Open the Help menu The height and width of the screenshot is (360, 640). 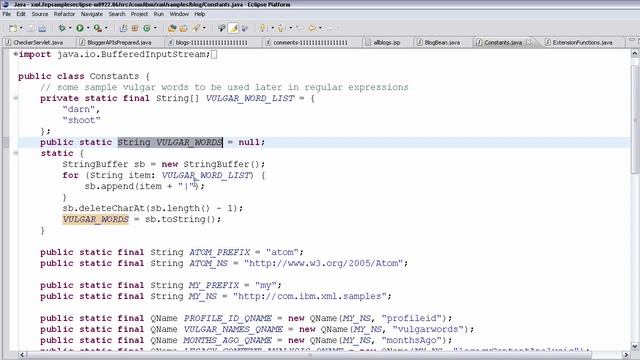200,14
